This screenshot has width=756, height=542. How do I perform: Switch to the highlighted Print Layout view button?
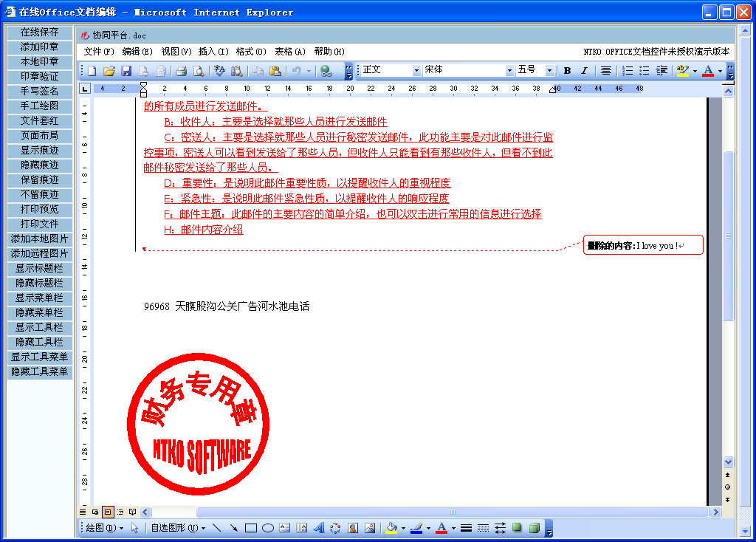108,512
